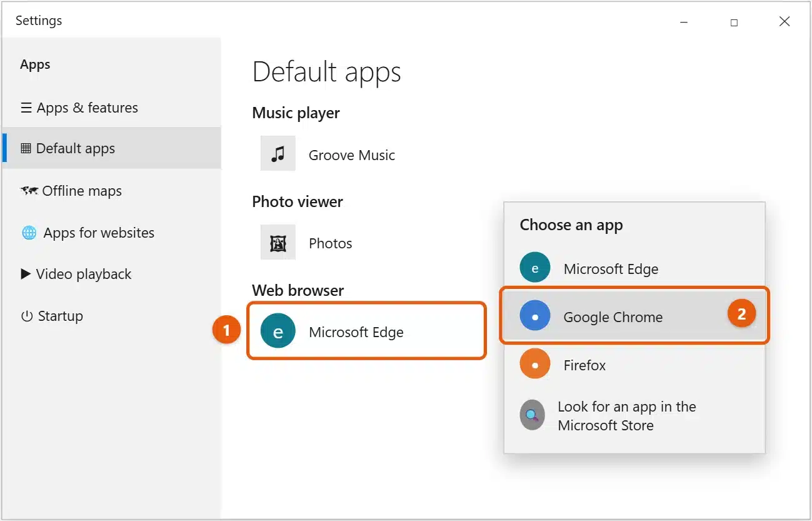The image size is (812, 521).
Task: Click the Groove Music note icon
Action: [278, 154]
